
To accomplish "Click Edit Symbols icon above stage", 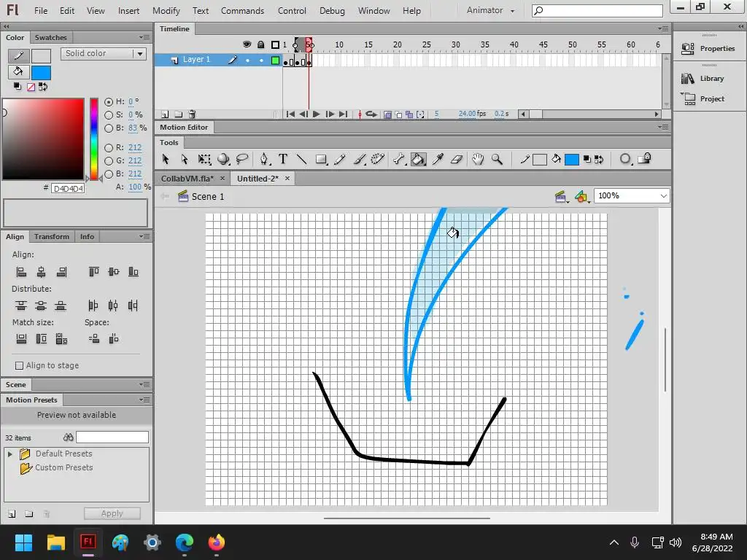I will click(x=581, y=196).
